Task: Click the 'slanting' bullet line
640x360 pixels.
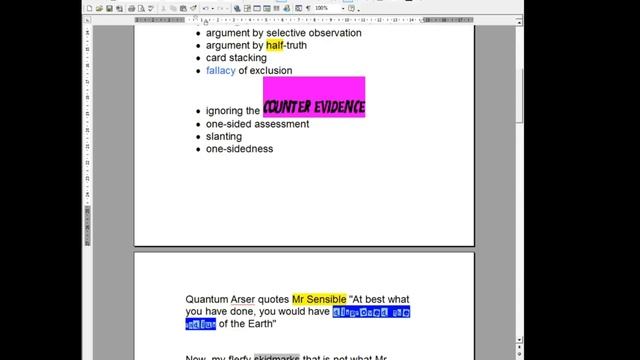Action: [x=224, y=137]
